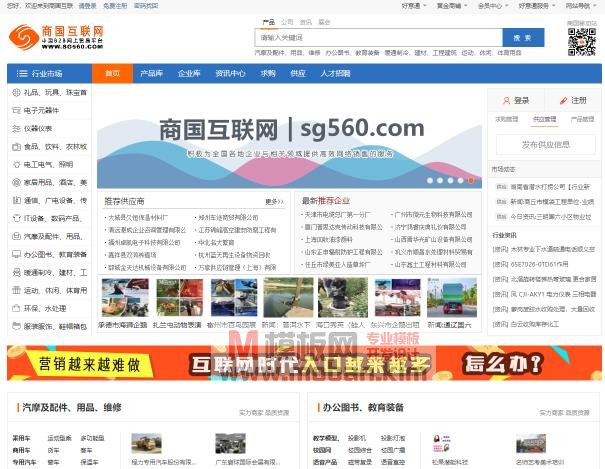605x469 pixels.
Task: Select the 展会 search tab
Action: [324, 22]
